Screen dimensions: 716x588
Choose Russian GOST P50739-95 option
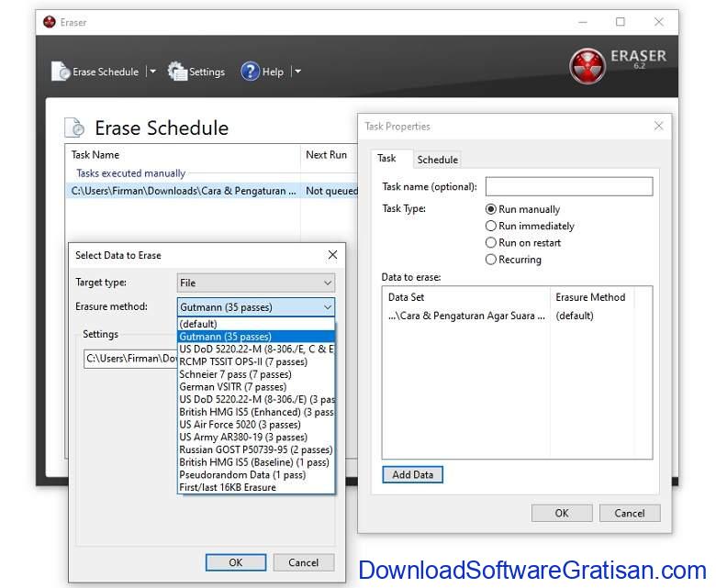256,449
